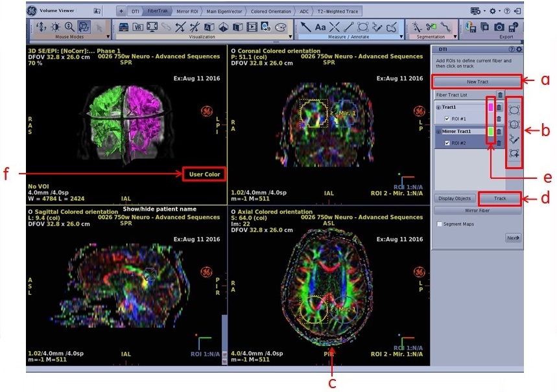This screenshot has height=392, width=557.
Task: Click the camera screenshot export icon
Action: [499, 27]
